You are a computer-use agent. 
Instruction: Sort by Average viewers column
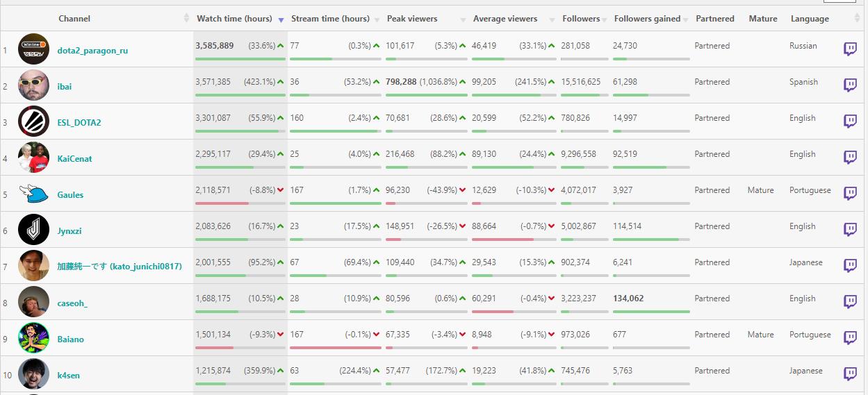click(x=505, y=19)
